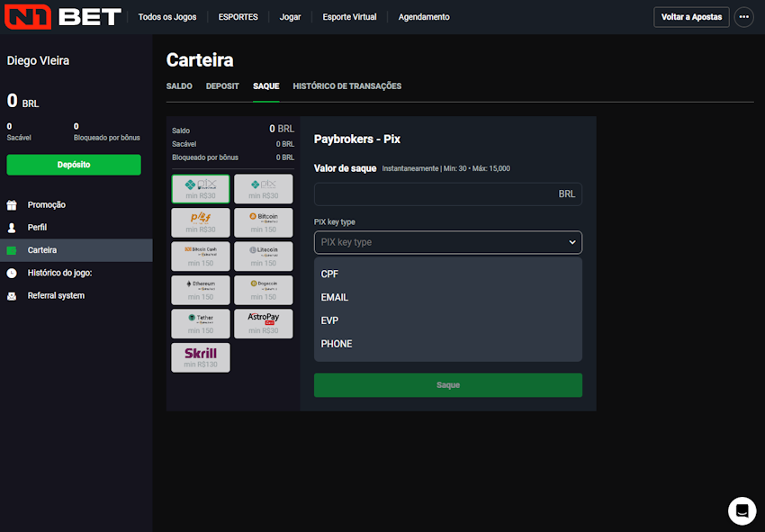Select the Skrill withdrawal option
This screenshot has height=532, width=765.
tap(200, 356)
